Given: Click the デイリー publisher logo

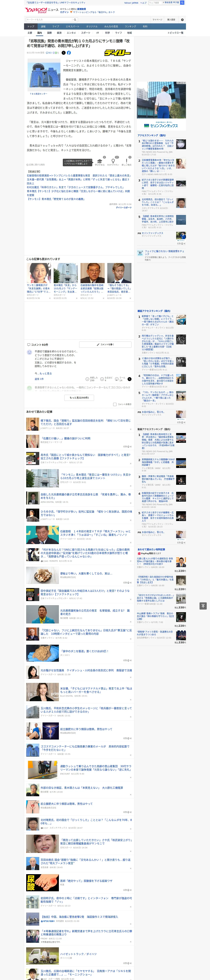Looking at the screenshot, I should (x=117, y=53).
